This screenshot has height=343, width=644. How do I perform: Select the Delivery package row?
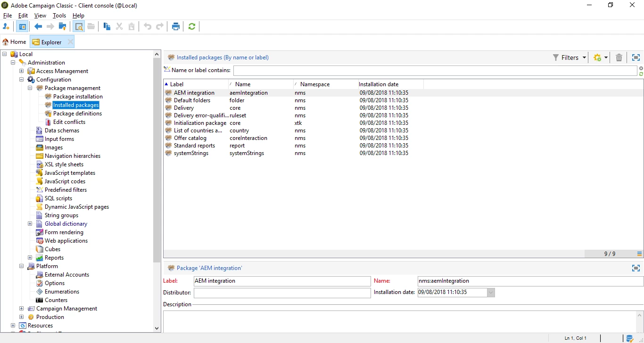[x=403, y=108]
